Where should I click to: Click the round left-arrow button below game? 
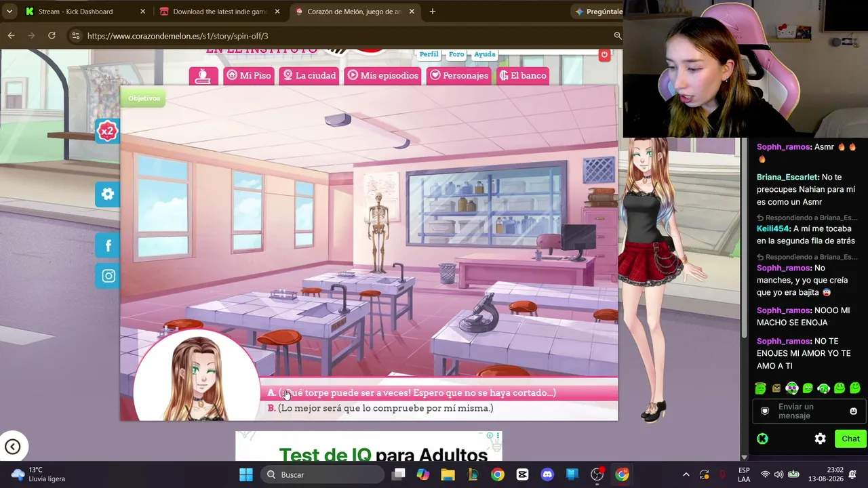[12, 447]
